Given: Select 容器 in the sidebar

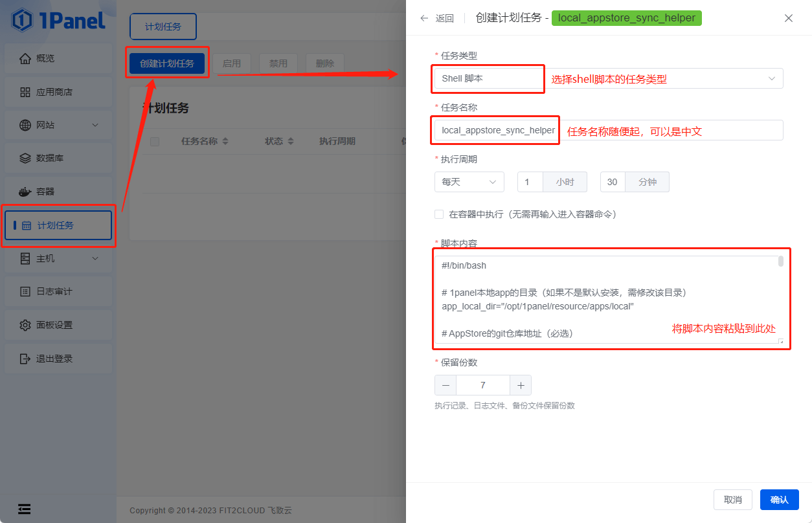Looking at the screenshot, I should click(58, 192).
